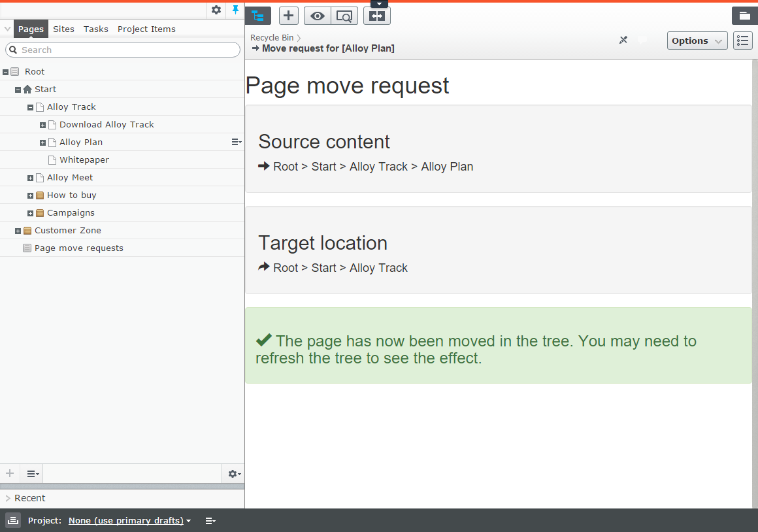
Task: Expand the Recent gadget
Action: (29, 498)
